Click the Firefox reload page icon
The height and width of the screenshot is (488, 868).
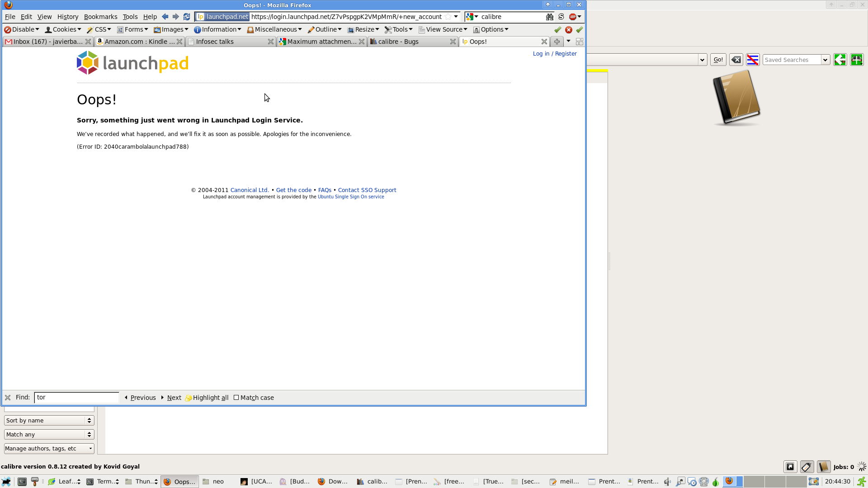pos(187,17)
